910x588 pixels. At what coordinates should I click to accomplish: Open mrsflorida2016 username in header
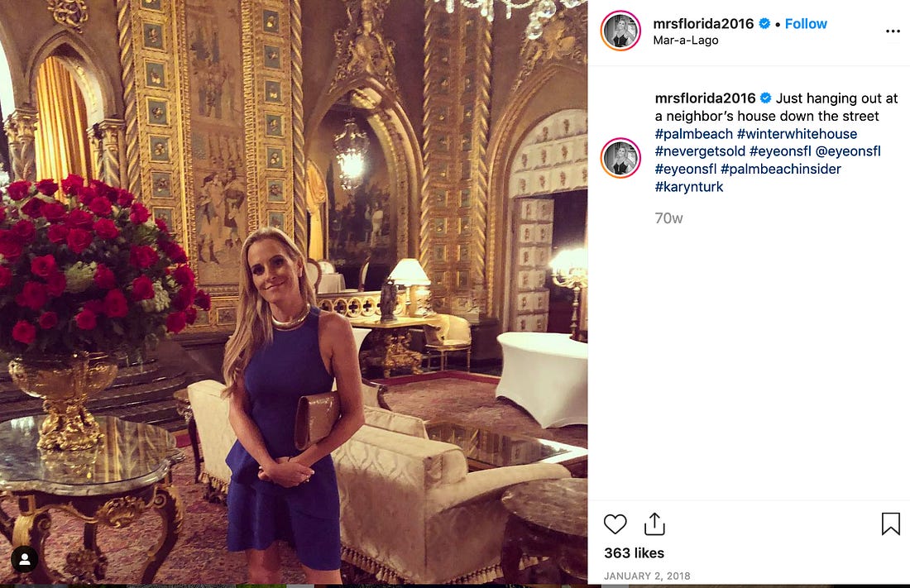(x=703, y=24)
